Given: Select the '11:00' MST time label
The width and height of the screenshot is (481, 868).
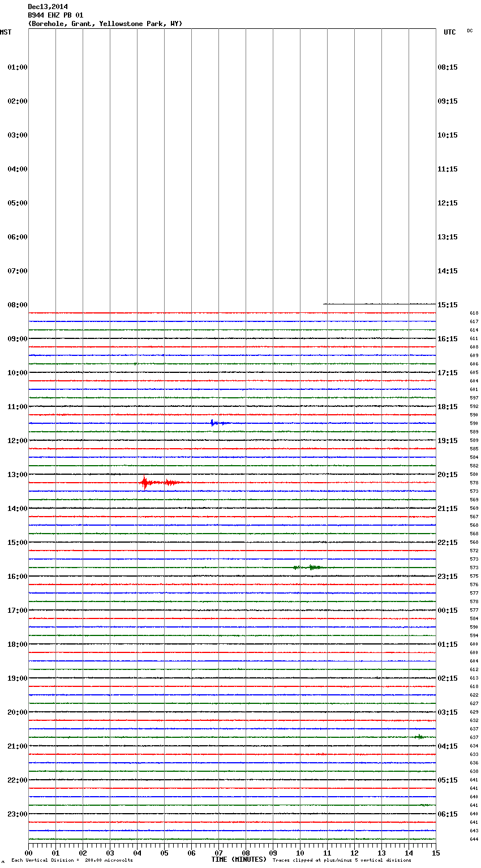Looking at the screenshot, I should [x=18, y=407].
